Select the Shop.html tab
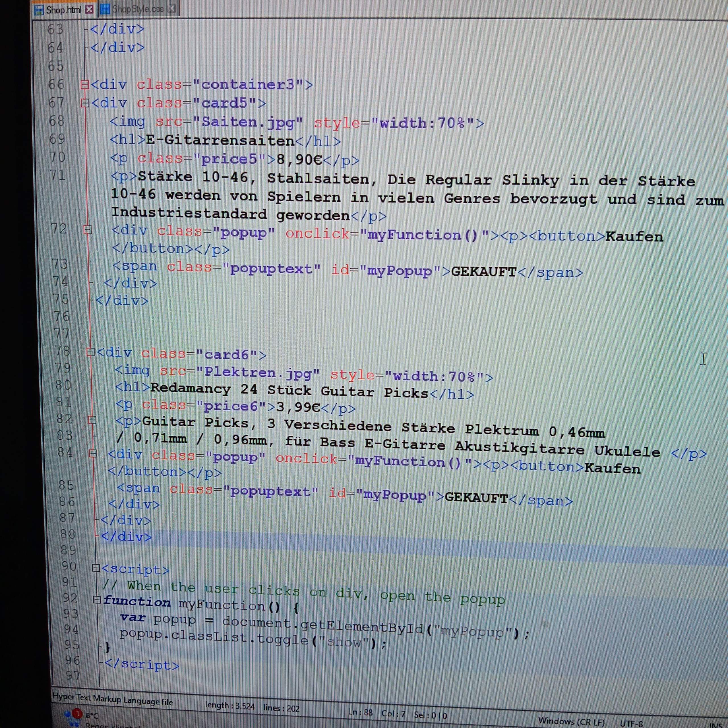This screenshot has width=728, height=728. 63,10
